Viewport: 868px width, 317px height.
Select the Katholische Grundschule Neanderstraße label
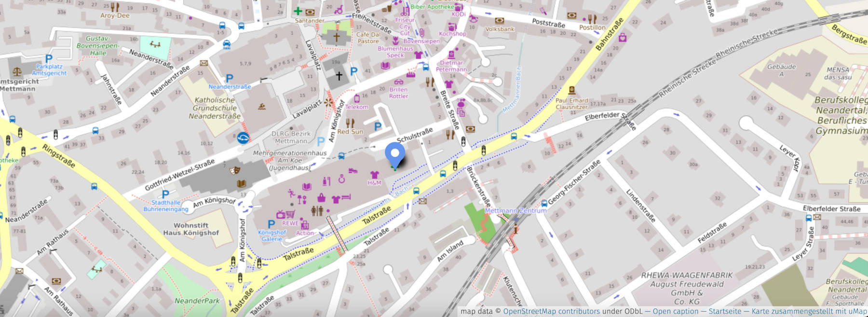[x=215, y=108]
